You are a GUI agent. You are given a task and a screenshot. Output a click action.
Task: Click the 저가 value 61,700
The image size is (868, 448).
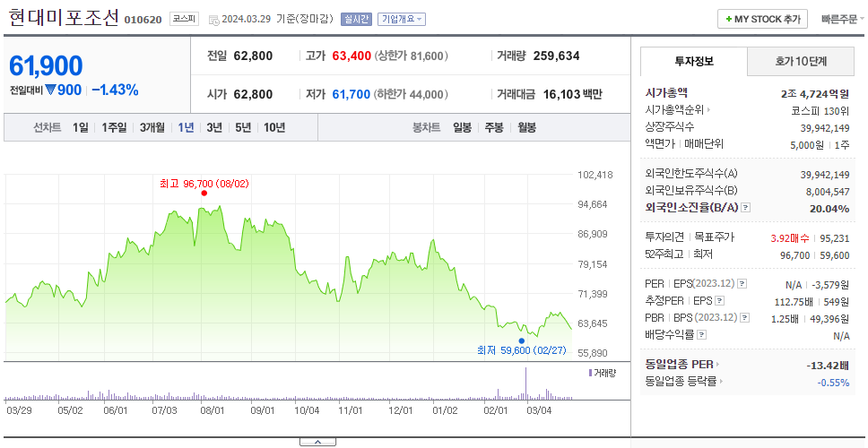351,95
